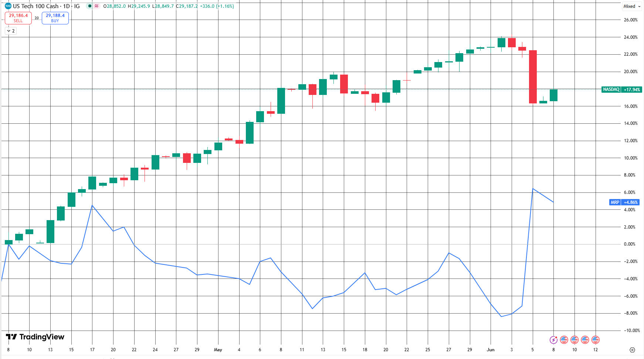Click the 17 date label on the time axis
This screenshot has height=359, width=644.
tap(92, 350)
